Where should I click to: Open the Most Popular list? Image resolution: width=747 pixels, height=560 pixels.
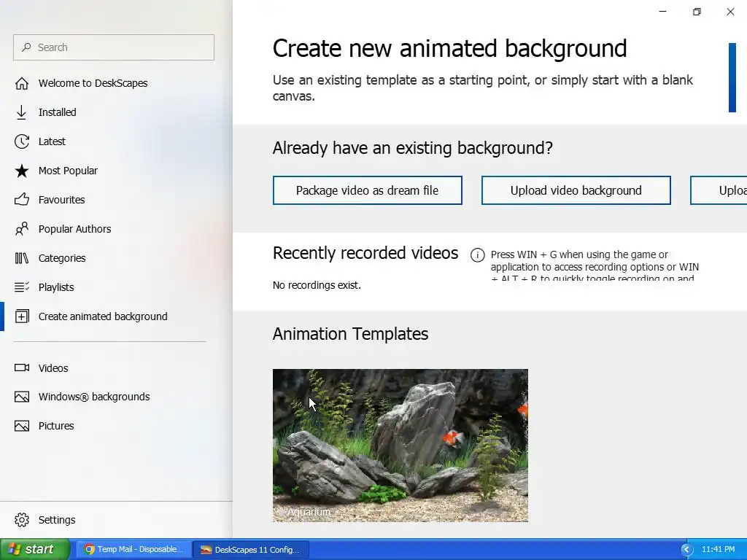coord(68,171)
